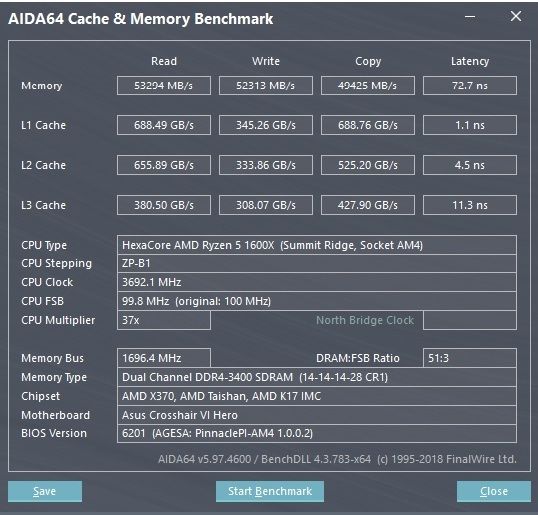Click the Save button

pos(45,491)
